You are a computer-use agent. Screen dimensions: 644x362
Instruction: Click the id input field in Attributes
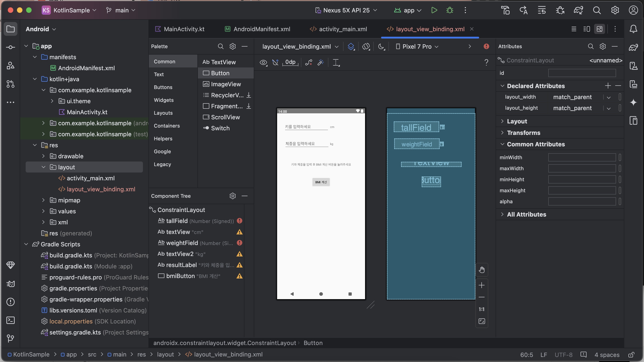click(581, 73)
